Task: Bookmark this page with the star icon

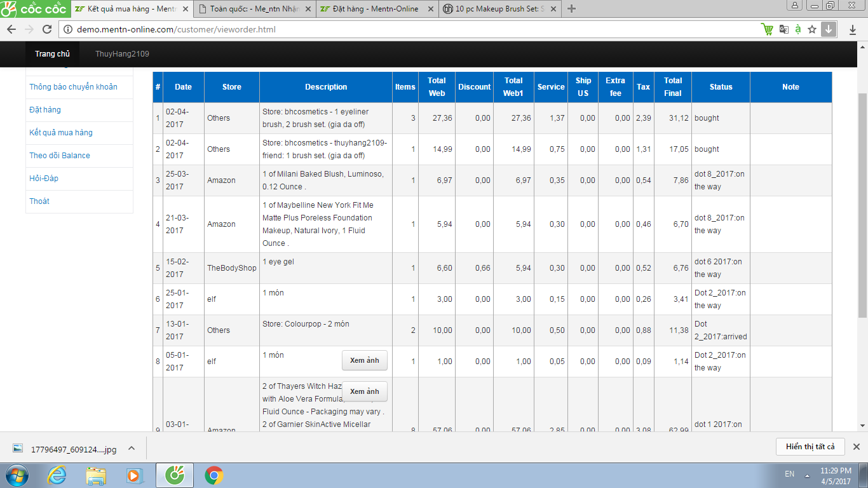Action: point(812,29)
